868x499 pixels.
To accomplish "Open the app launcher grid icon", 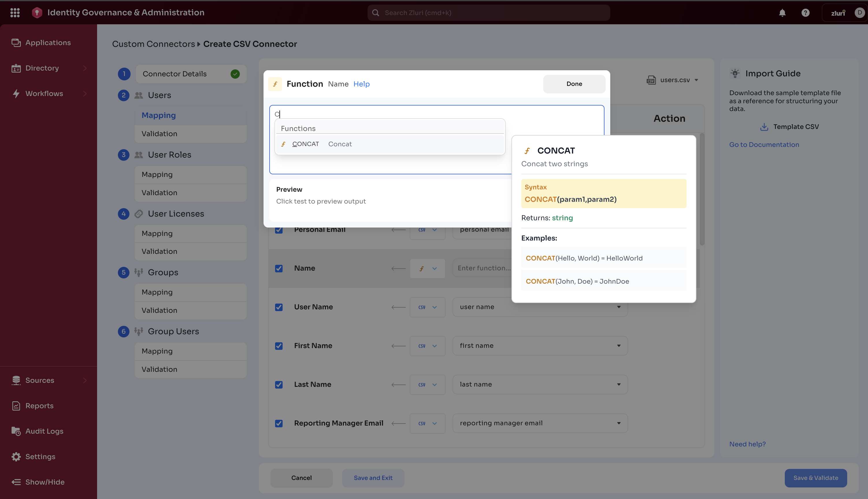I will (15, 13).
